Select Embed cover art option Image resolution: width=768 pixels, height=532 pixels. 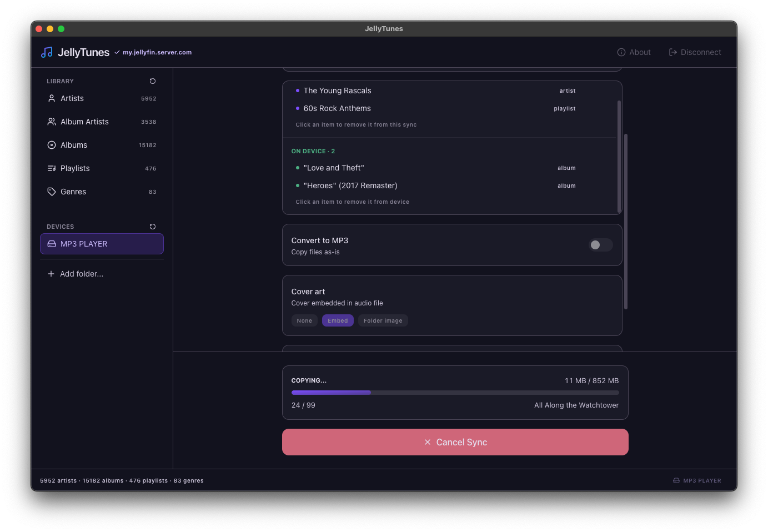pyautogui.click(x=338, y=320)
